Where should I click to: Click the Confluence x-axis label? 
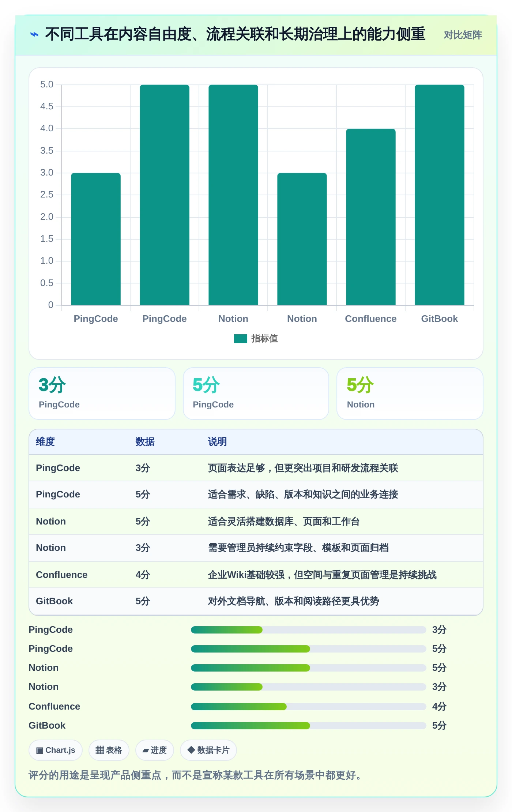click(371, 319)
